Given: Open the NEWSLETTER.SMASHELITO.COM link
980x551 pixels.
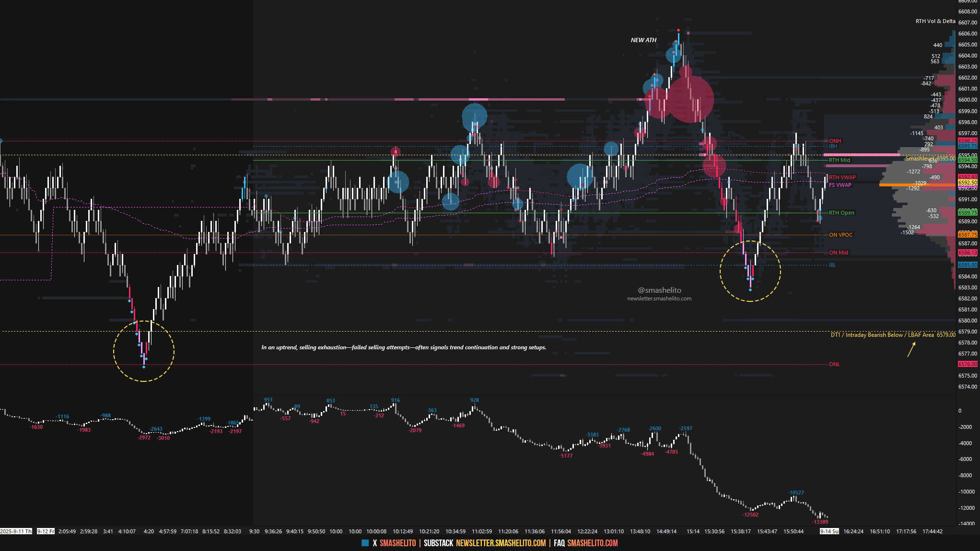Looking at the screenshot, I should (x=501, y=543).
